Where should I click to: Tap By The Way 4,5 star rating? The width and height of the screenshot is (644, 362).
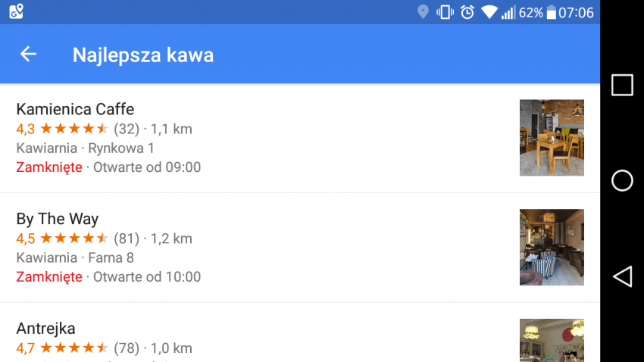61,239
